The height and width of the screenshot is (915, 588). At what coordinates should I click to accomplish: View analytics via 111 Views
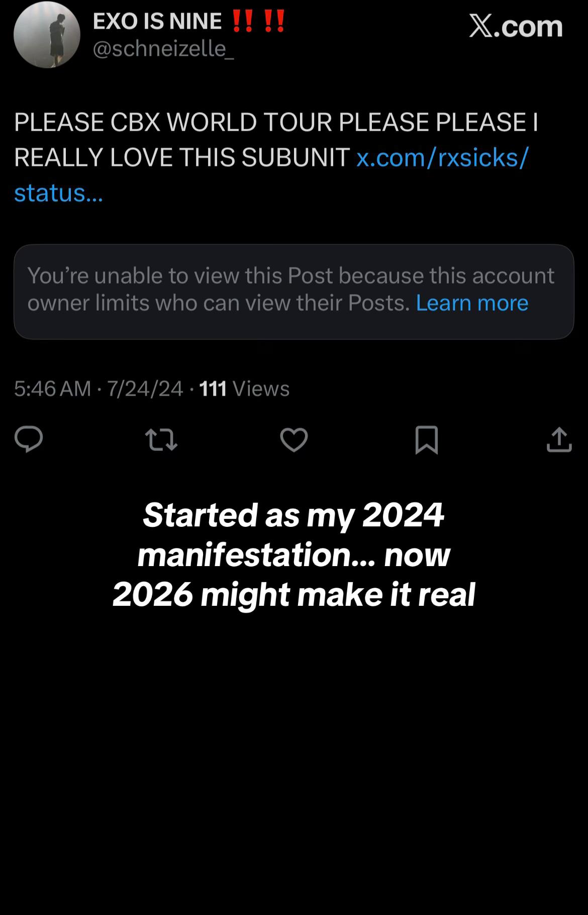[244, 389]
